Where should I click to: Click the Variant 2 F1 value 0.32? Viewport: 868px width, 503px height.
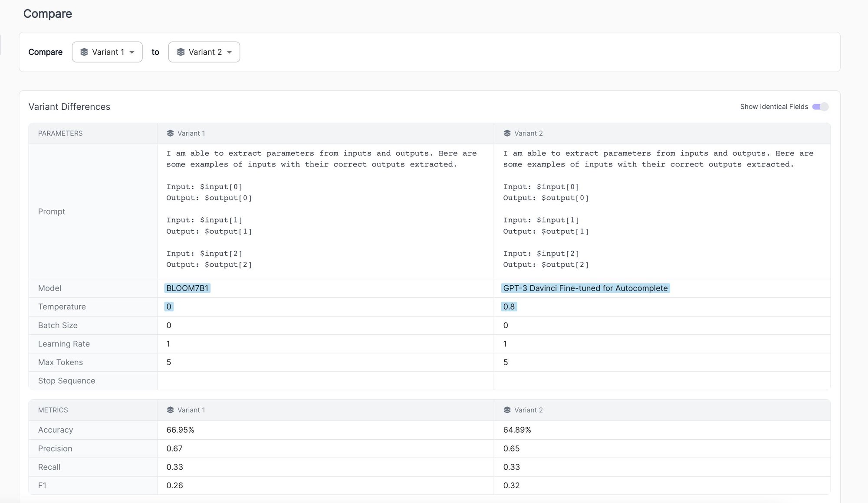pyautogui.click(x=511, y=486)
